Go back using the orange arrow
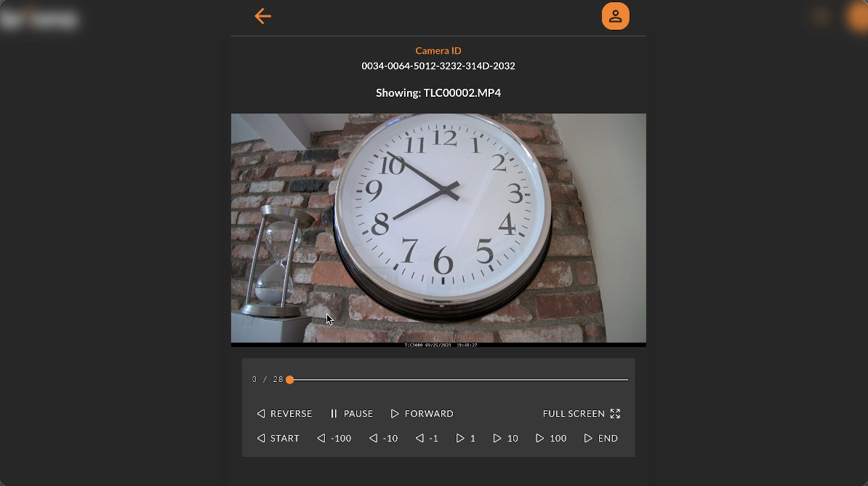This screenshot has height=486, width=868. [262, 16]
